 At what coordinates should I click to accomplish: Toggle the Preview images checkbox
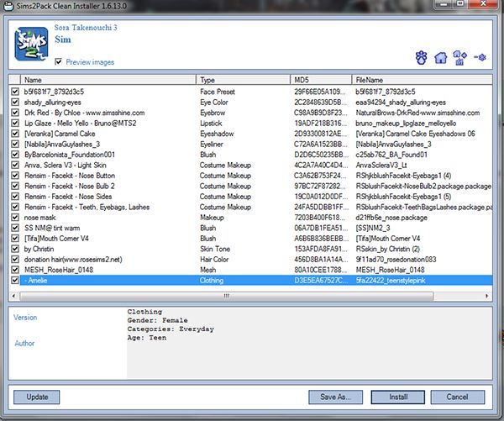point(58,61)
